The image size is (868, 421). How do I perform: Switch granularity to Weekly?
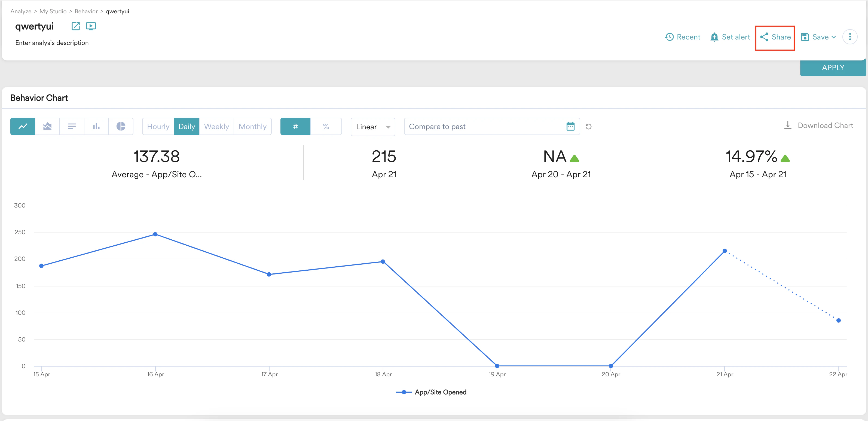[216, 126]
